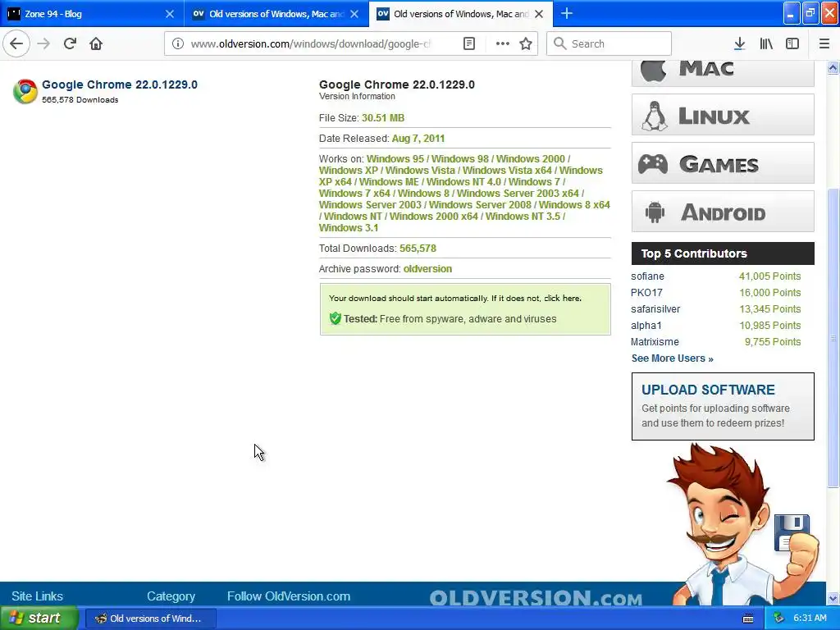840x630 pixels.
Task: Open the Android category
Action: click(723, 211)
